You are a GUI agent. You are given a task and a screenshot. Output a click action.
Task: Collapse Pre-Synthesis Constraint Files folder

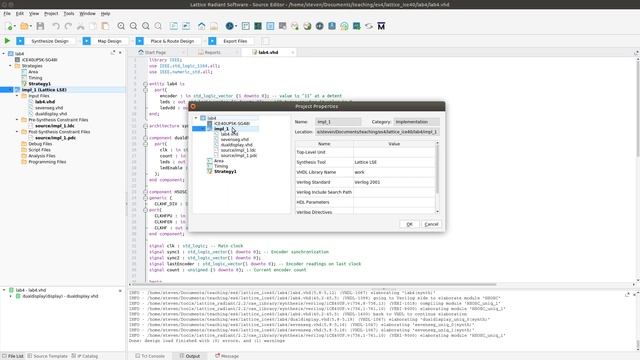tap(17, 120)
